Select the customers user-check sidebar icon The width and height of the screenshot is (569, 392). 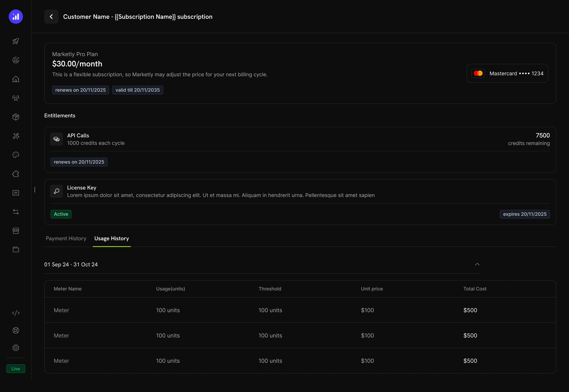click(16, 60)
